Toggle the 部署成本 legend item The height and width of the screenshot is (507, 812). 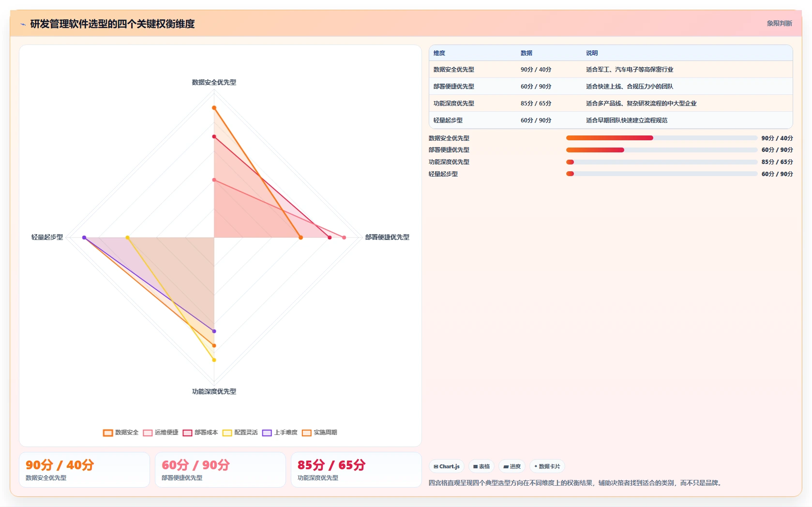tap(200, 432)
